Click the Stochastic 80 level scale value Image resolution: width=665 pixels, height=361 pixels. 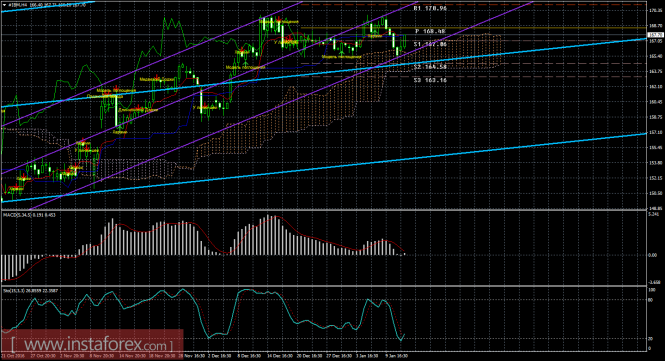pos(652,300)
